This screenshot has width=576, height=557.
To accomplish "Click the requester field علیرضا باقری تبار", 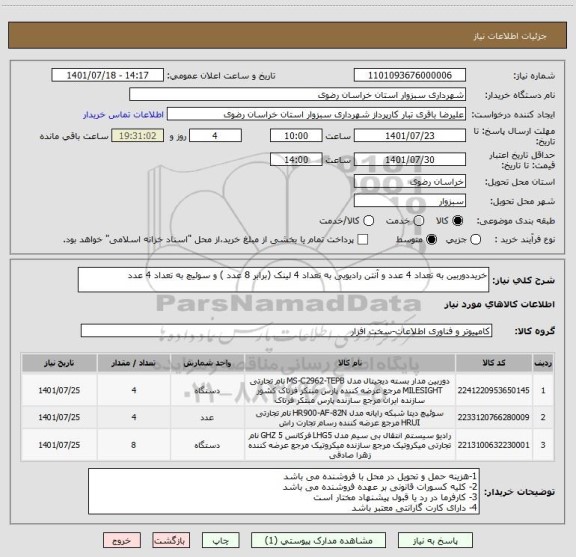I will 316,114.
